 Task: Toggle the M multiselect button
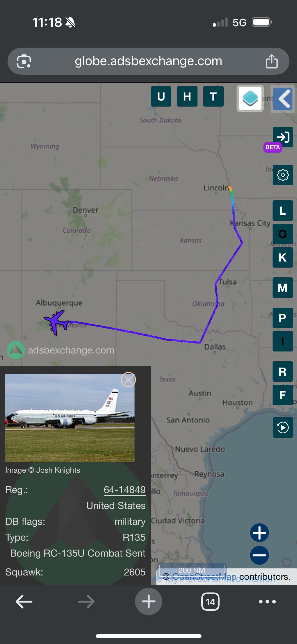283,287
